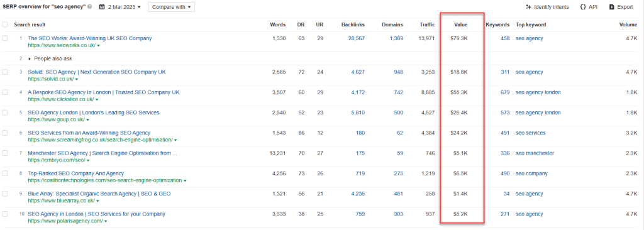
Task: Open Manchester SEO Agency result title link
Action: [103, 153]
